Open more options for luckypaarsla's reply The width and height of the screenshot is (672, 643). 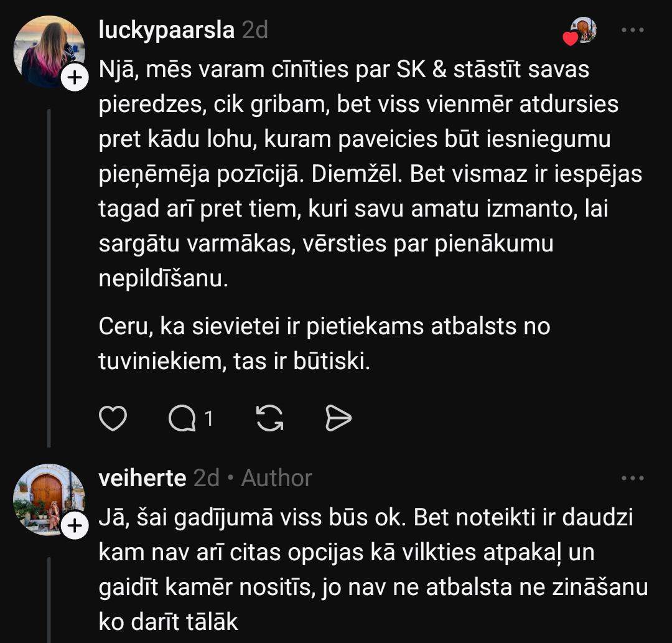point(633,31)
